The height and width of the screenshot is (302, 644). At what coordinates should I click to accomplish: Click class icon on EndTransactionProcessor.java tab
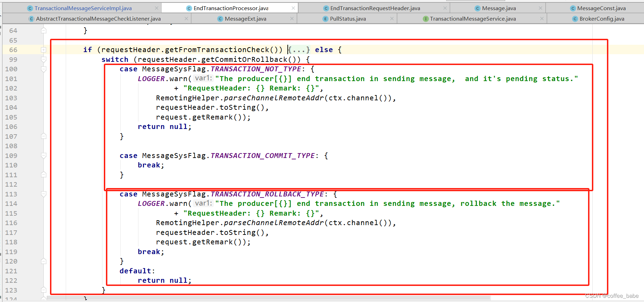click(x=189, y=8)
